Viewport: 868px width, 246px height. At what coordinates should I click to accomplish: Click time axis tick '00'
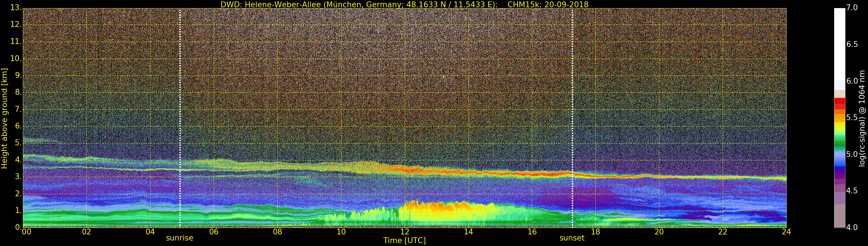pyautogui.click(x=26, y=232)
